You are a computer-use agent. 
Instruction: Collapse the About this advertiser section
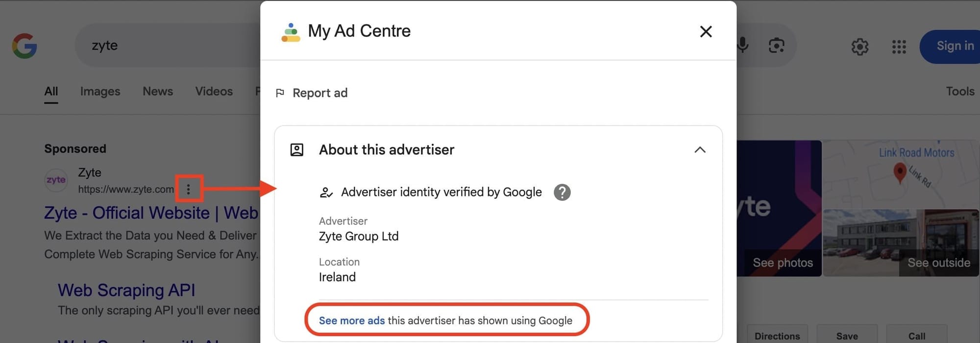click(700, 150)
